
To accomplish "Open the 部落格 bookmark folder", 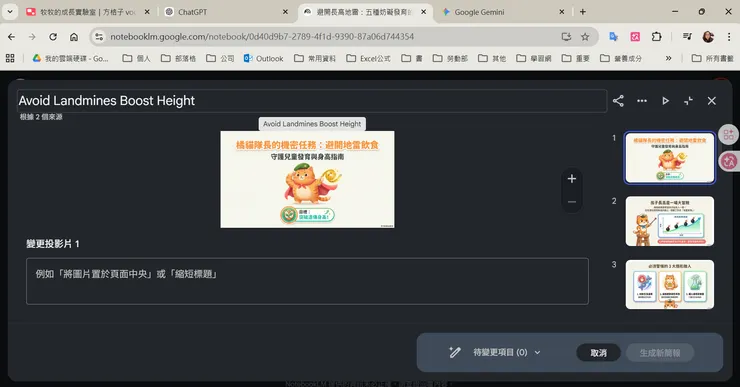I will click(178, 58).
